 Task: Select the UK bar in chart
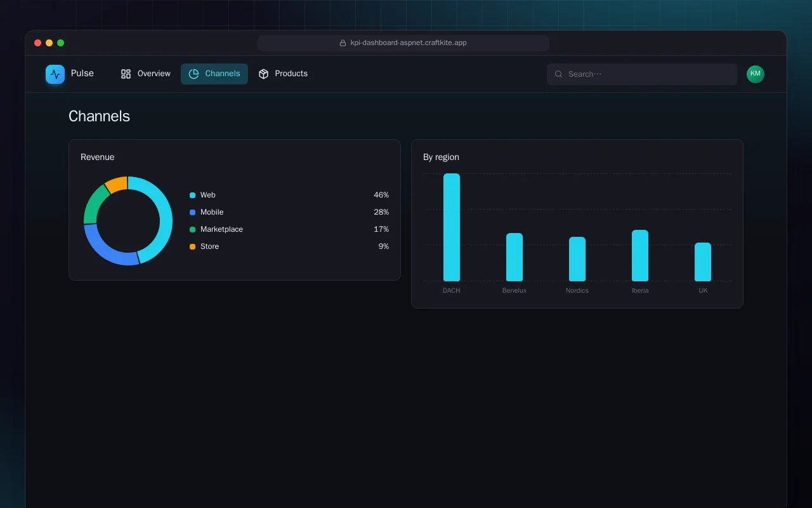click(x=703, y=262)
